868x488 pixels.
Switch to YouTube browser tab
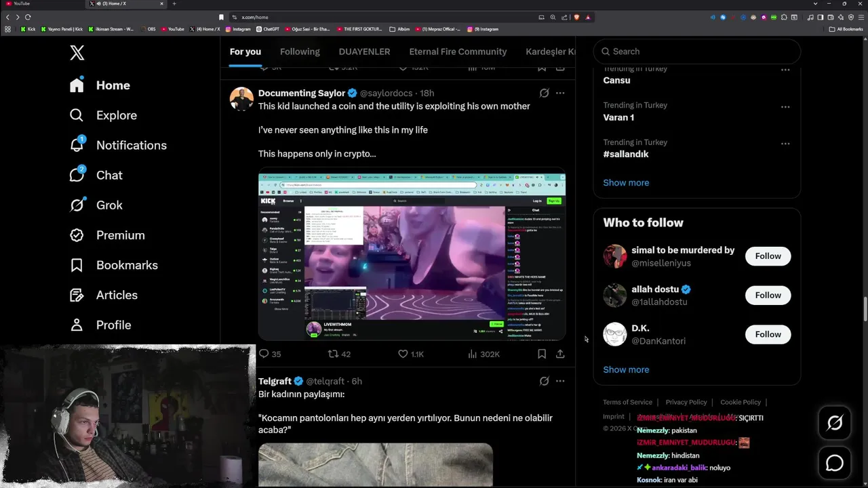(41, 3)
